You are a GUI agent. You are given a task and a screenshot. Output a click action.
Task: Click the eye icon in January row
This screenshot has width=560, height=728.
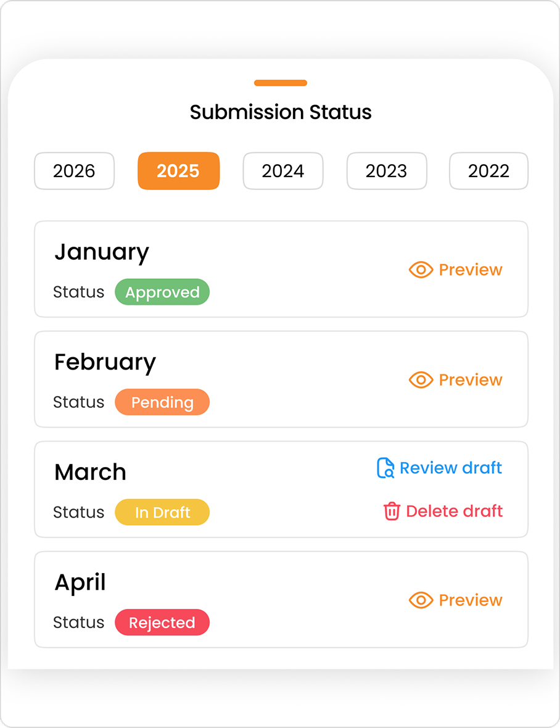pyautogui.click(x=421, y=270)
